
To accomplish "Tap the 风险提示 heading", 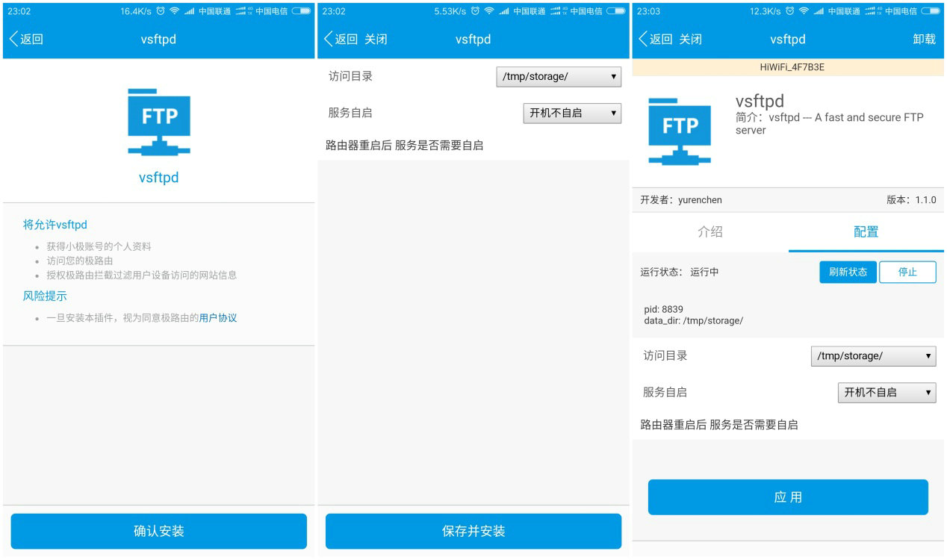I will [45, 296].
